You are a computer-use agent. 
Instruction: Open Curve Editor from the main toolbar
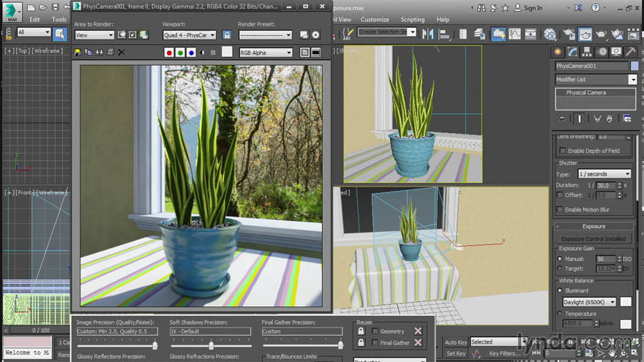click(514, 34)
